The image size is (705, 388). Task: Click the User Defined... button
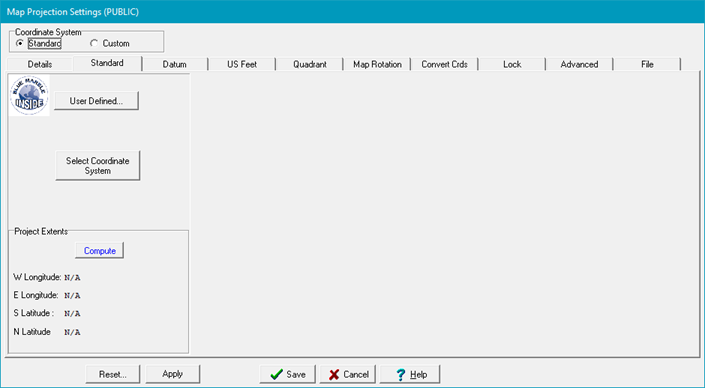coord(96,101)
